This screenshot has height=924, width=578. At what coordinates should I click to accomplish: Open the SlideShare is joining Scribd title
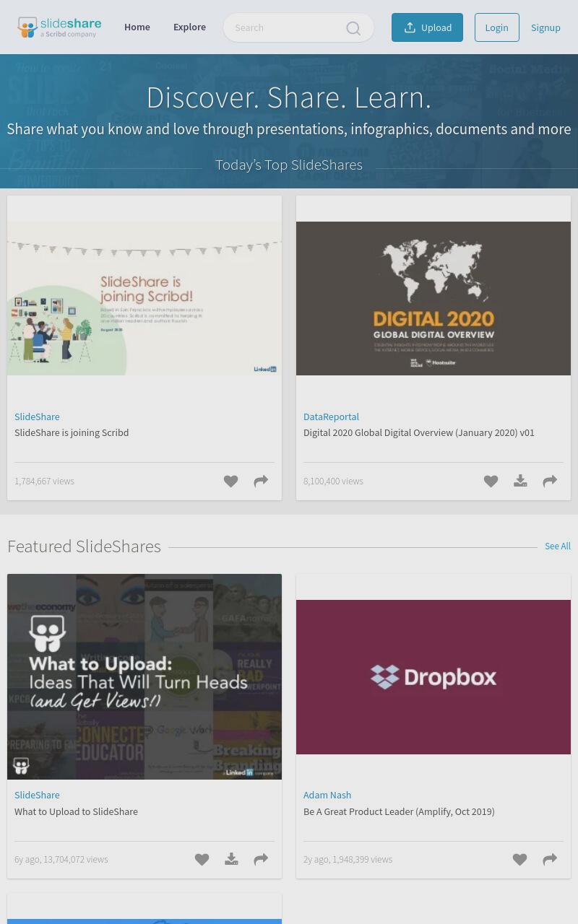pos(72,432)
